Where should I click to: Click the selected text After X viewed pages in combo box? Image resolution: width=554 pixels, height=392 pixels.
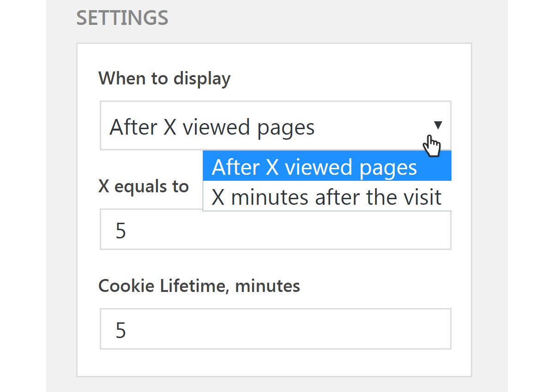(x=212, y=127)
